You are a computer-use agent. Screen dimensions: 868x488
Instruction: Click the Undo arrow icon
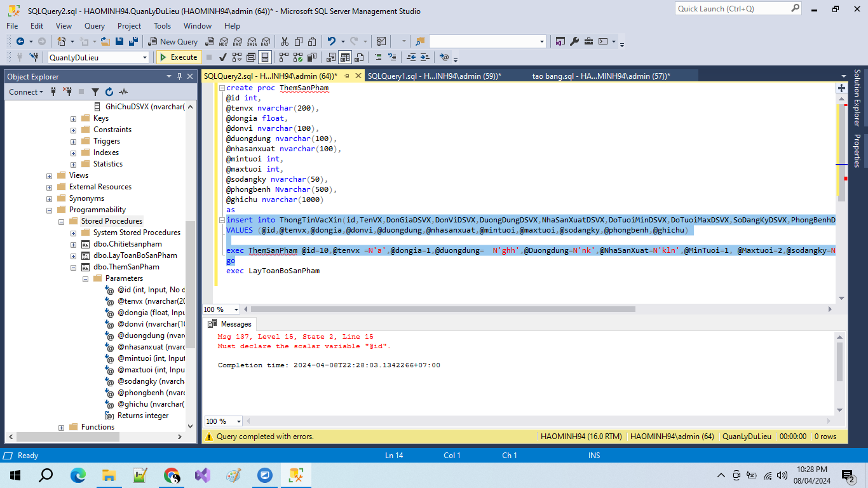pos(331,41)
